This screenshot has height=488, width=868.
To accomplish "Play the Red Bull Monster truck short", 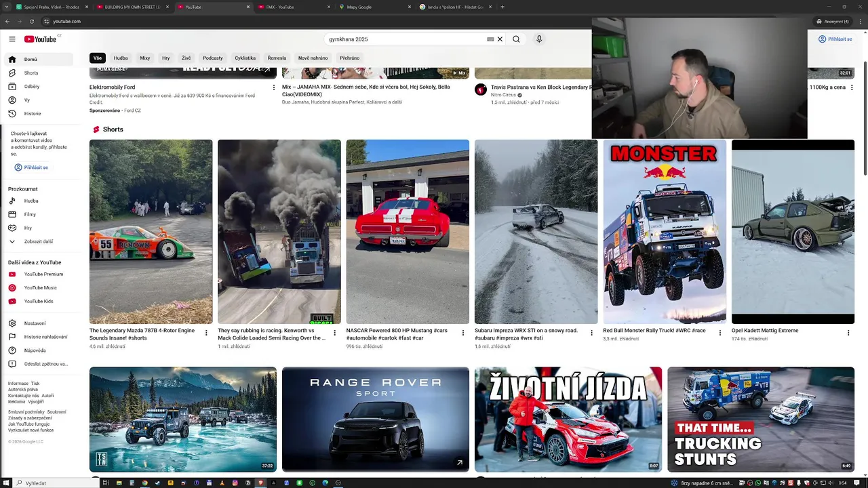I will click(x=665, y=232).
